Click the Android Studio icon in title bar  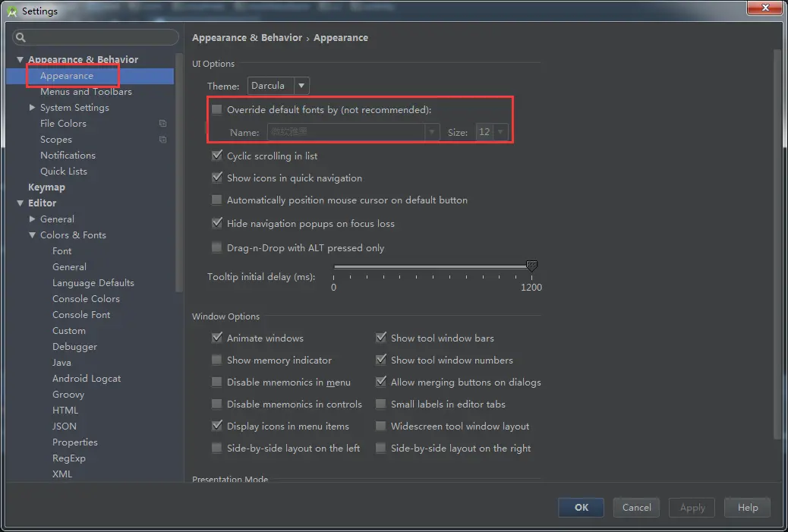click(x=12, y=11)
